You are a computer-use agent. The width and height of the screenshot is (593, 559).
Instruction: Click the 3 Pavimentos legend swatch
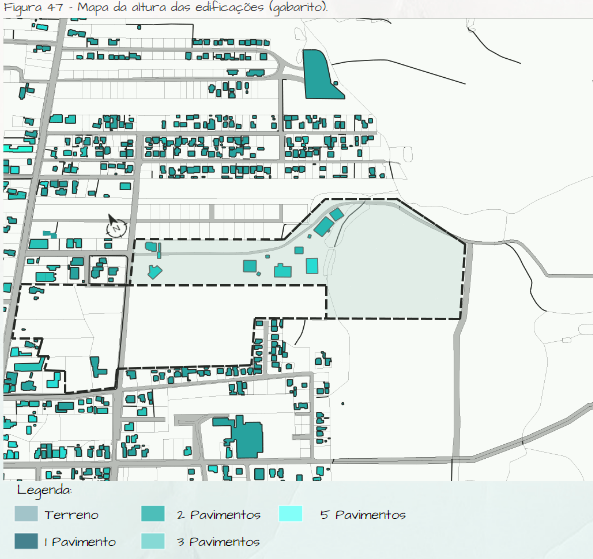153,541
